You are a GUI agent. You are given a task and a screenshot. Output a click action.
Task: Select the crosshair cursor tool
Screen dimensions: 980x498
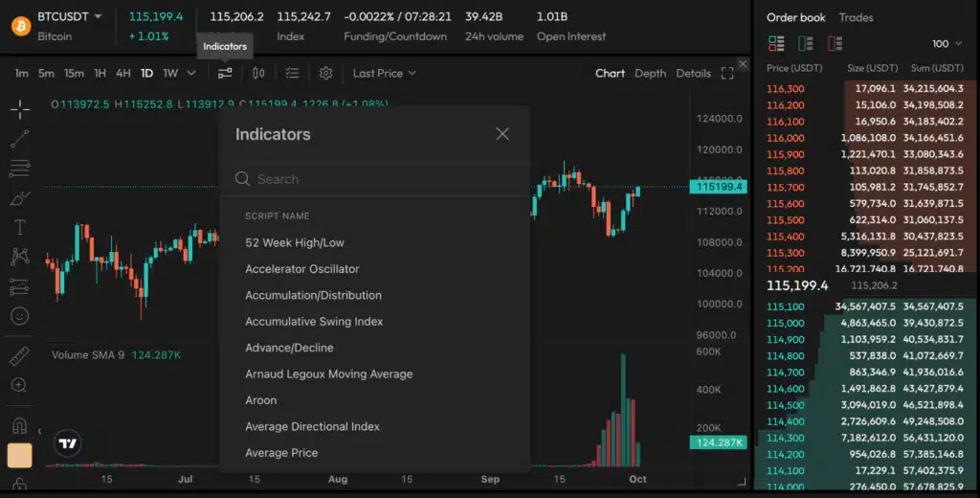click(19, 109)
